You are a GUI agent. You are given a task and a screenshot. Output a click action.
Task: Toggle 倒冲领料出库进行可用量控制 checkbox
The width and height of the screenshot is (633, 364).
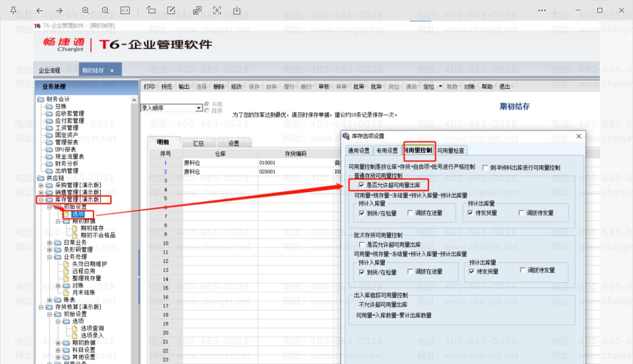(x=485, y=167)
